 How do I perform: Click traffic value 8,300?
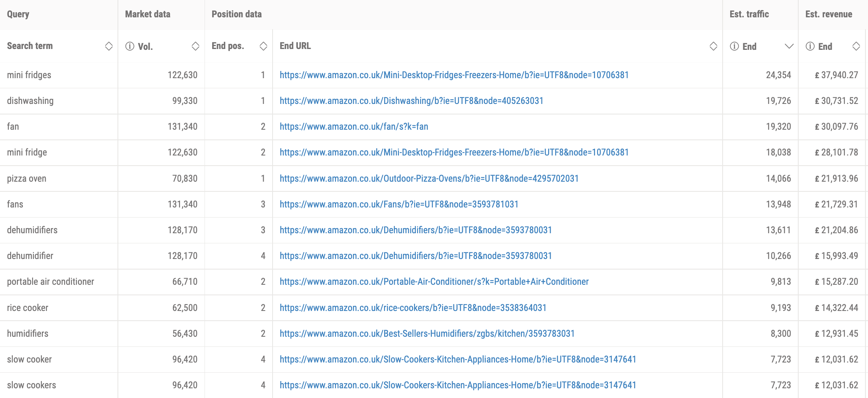(781, 334)
